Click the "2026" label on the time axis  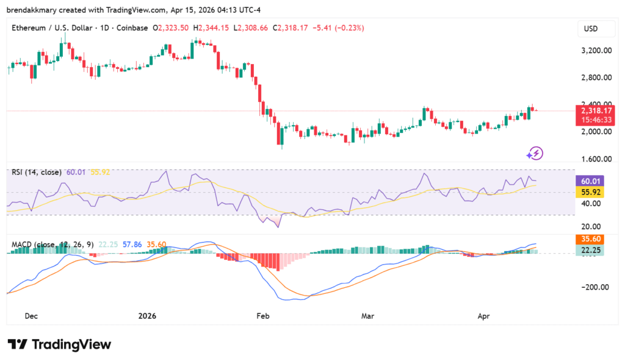(x=146, y=316)
